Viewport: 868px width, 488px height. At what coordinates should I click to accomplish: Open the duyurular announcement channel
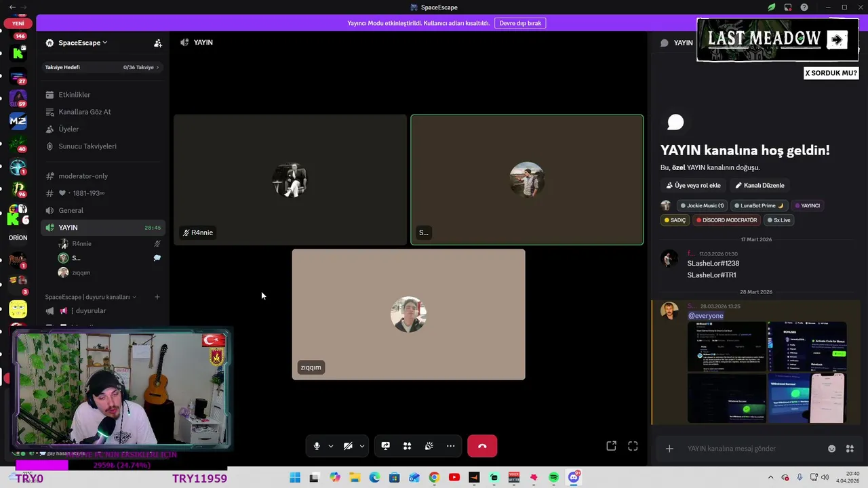pos(104,310)
